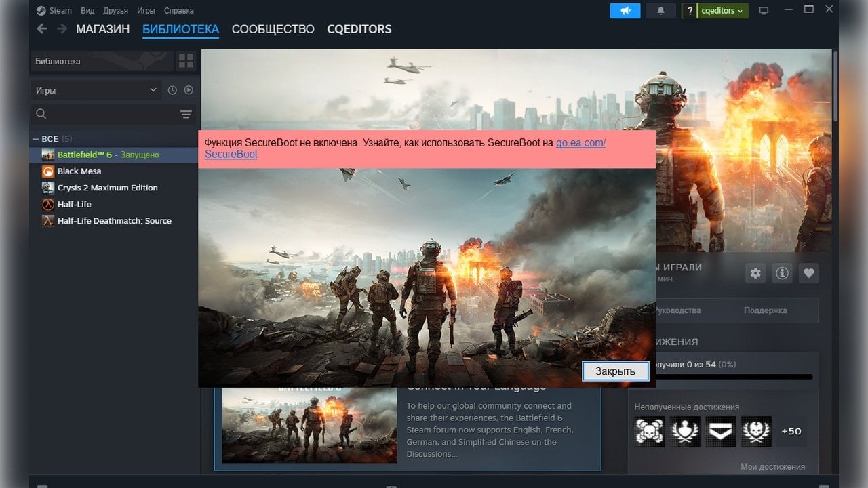
Task: Switch to the МАГАЗИН tab
Action: point(102,29)
